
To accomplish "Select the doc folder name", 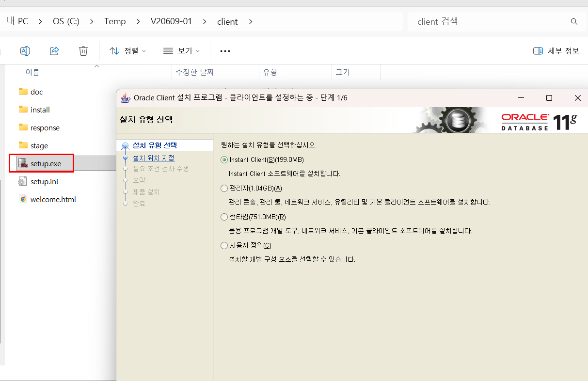I will pyautogui.click(x=36, y=92).
